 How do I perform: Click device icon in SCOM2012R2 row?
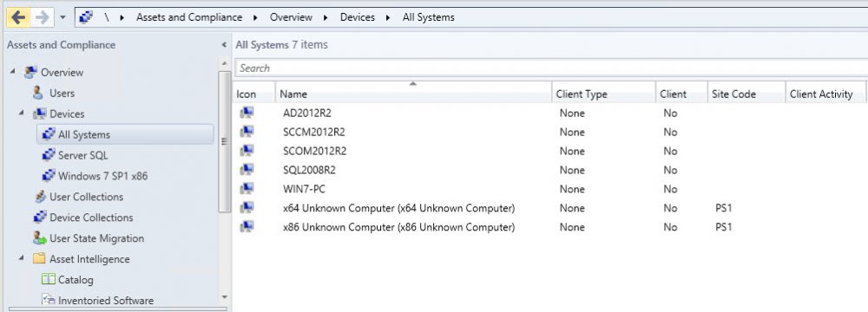[x=247, y=151]
